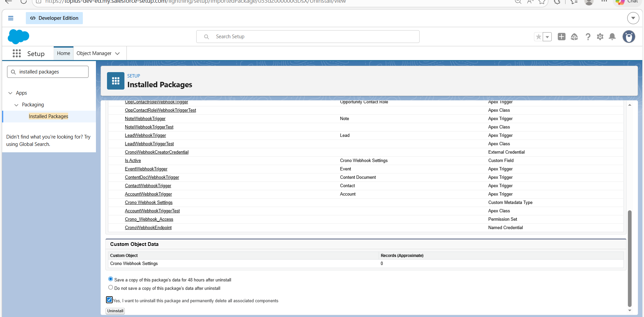The height and width of the screenshot is (317, 644).
Task: Open the Salesforce Help question mark
Action: tap(588, 37)
